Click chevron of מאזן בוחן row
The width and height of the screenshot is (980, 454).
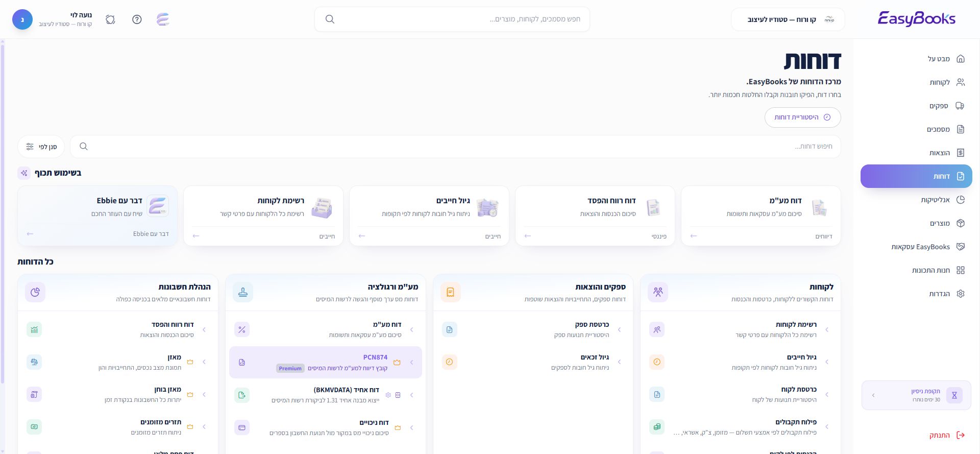point(204,395)
